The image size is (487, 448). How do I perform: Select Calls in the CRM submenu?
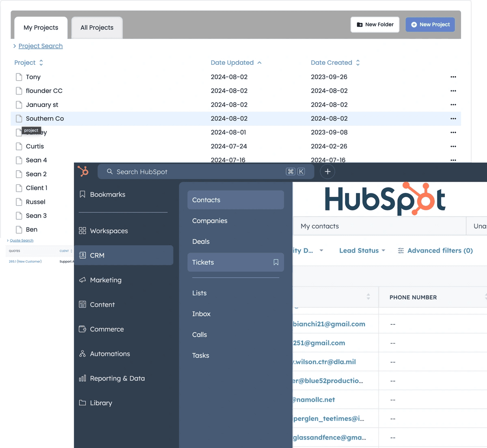tap(200, 334)
